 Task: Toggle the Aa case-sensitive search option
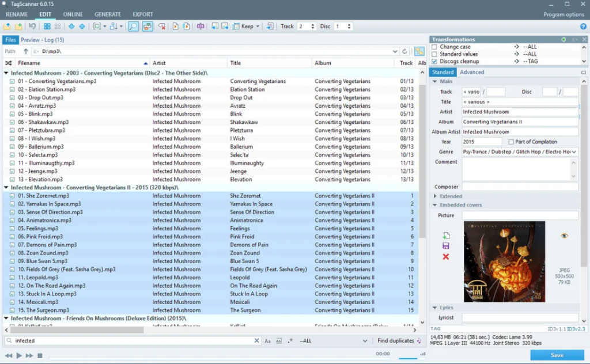(267, 341)
